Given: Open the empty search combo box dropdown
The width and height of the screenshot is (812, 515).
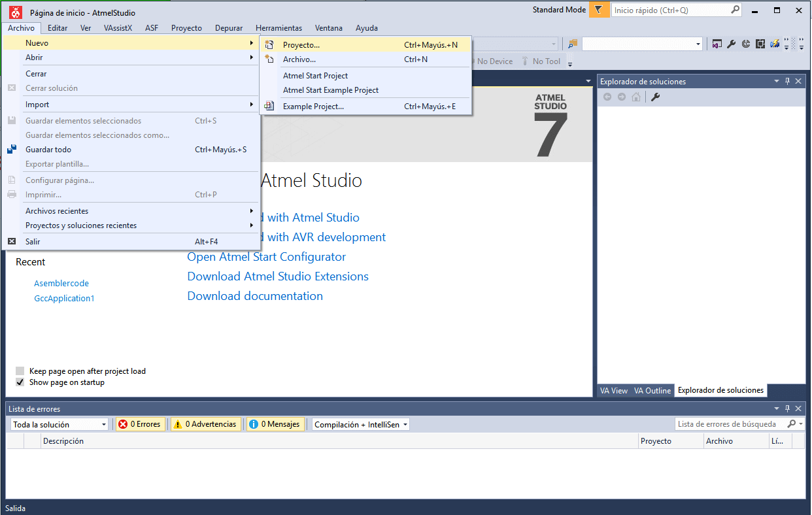Looking at the screenshot, I should (x=698, y=44).
